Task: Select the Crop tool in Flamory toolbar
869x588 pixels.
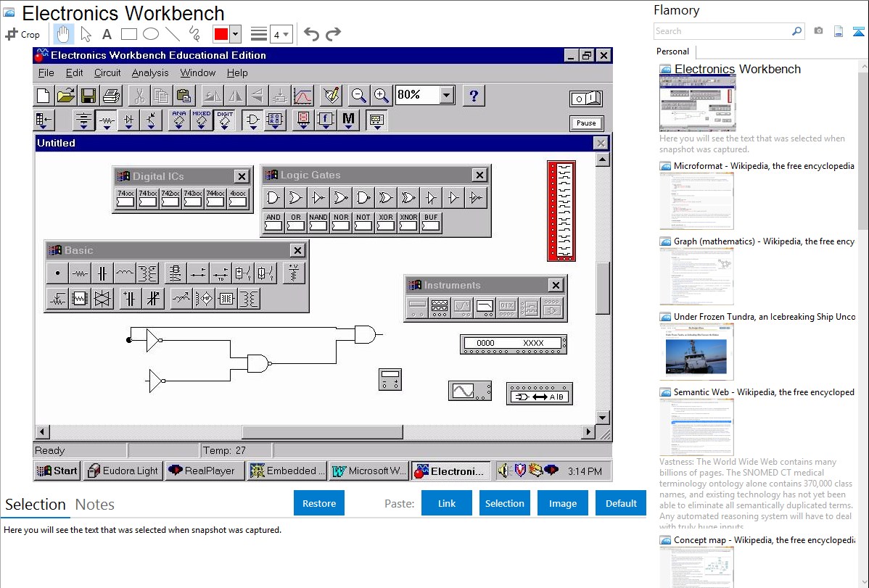Action: [22, 34]
